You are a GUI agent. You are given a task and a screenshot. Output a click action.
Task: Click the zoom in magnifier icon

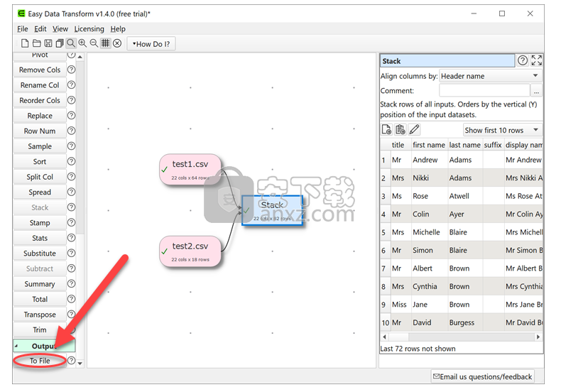[82, 43]
